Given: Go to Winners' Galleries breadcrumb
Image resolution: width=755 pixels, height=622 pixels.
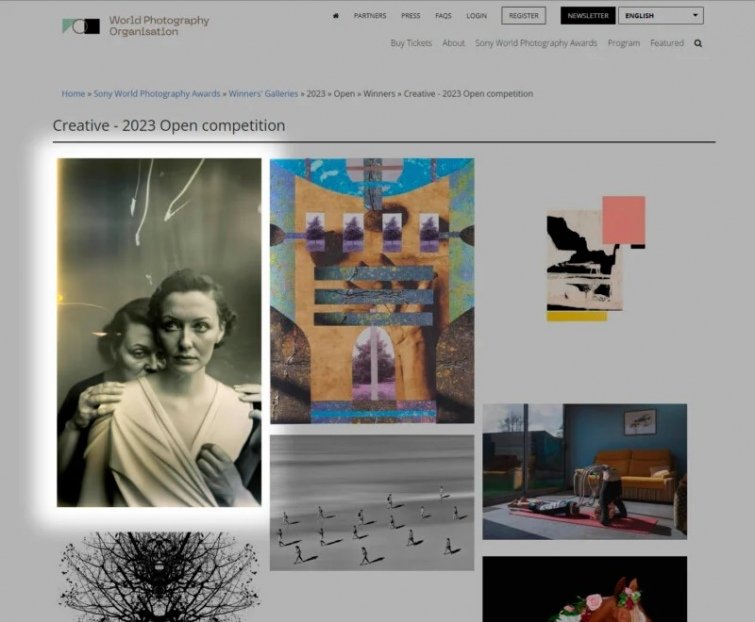Looking at the screenshot, I should tap(263, 94).
